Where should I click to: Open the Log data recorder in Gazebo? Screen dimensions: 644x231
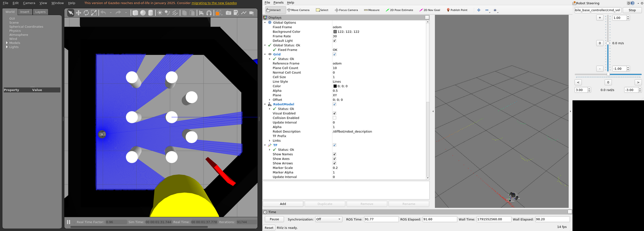click(x=236, y=12)
